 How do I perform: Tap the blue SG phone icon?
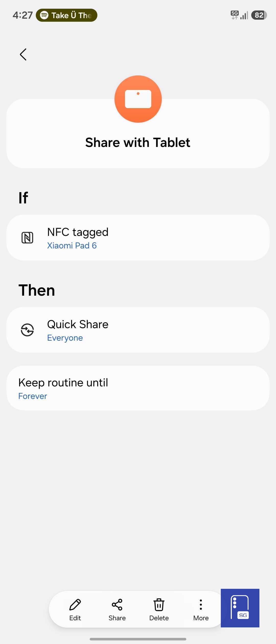point(240,608)
